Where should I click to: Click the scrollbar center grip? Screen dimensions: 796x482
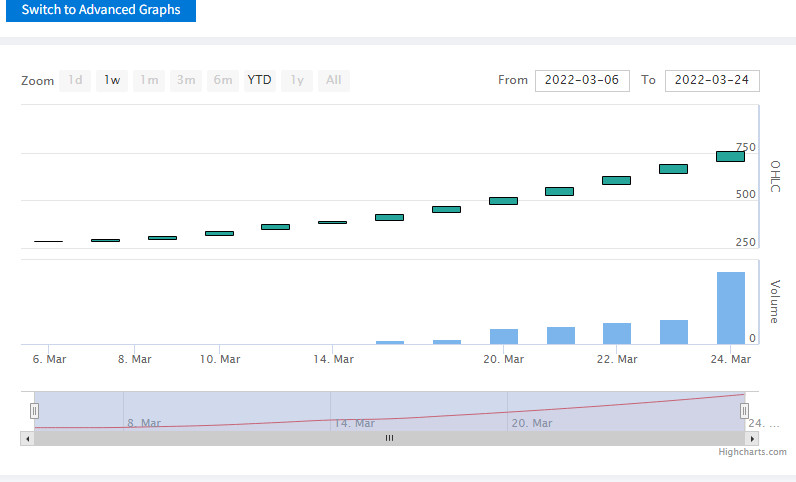[389, 438]
